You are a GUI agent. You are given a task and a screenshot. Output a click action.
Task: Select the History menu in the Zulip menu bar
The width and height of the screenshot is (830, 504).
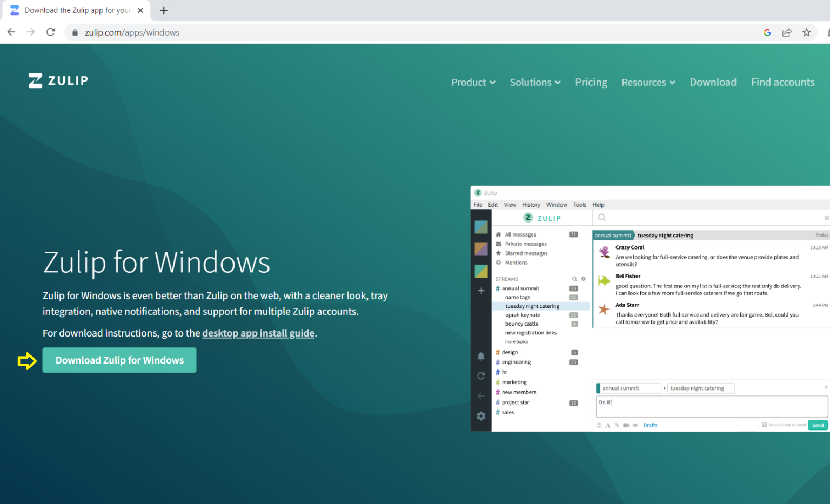pos(531,204)
